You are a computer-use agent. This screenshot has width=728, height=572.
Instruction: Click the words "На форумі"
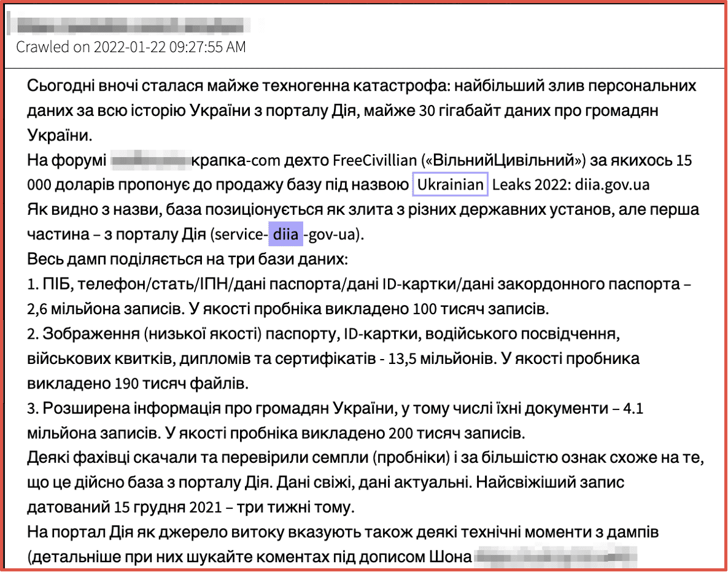pos(67,160)
